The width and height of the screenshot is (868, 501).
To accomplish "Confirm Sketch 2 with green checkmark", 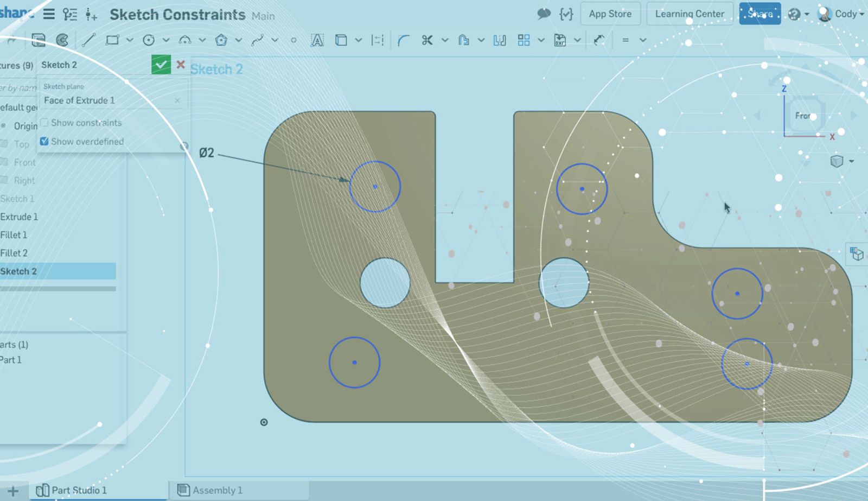I will tap(161, 65).
